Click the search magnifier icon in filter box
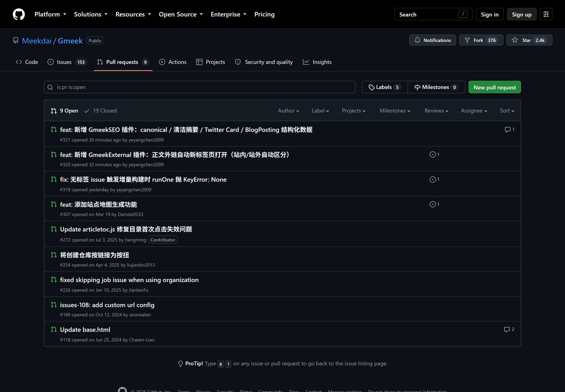This screenshot has width=565, height=392. [50, 87]
